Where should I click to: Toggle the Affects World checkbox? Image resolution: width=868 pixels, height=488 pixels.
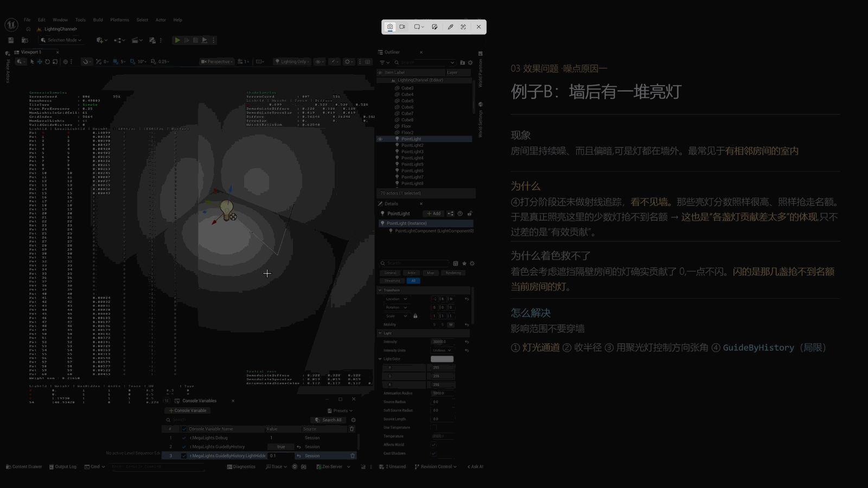[x=433, y=445]
